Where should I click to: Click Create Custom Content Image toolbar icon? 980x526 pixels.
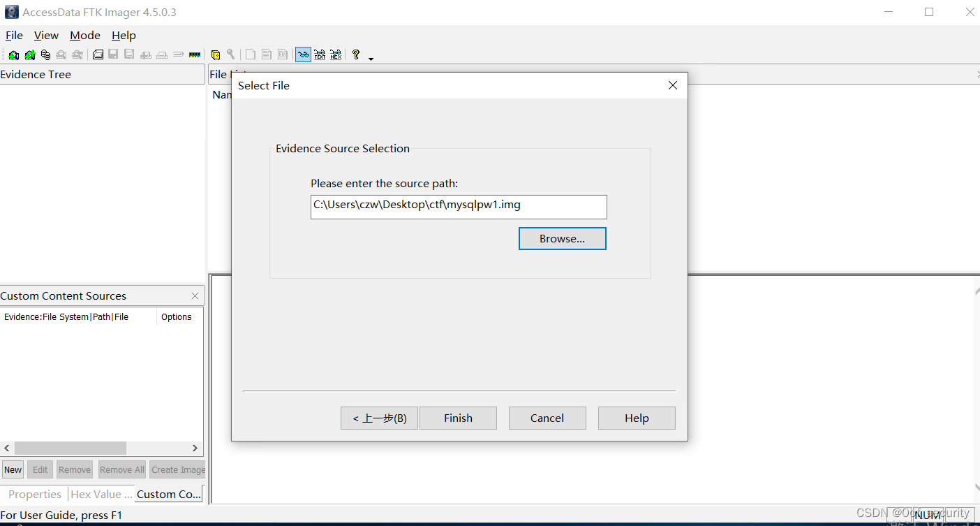pos(162,54)
